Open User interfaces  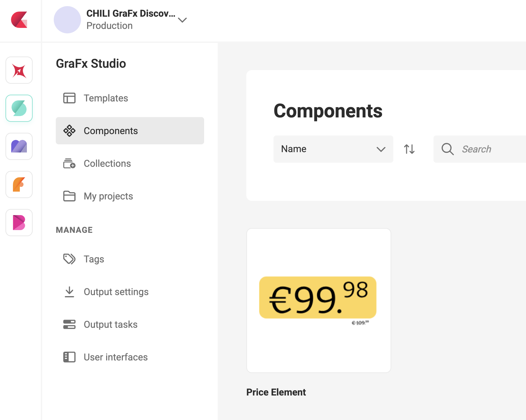point(115,357)
